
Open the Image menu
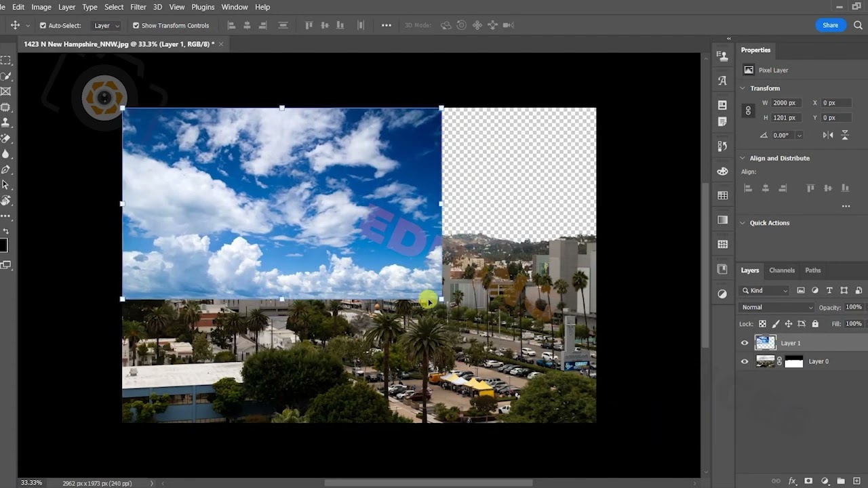41,7
